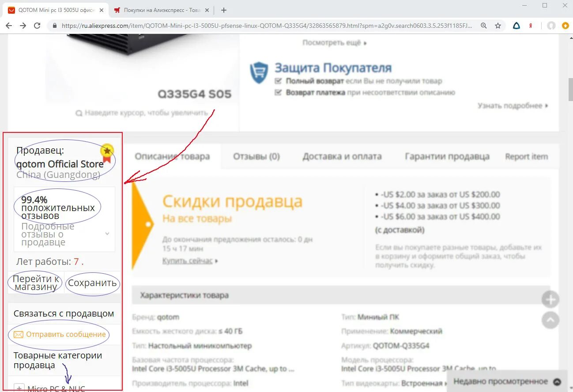
Task: Click Скидки продавца heading
Action: click(232, 201)
